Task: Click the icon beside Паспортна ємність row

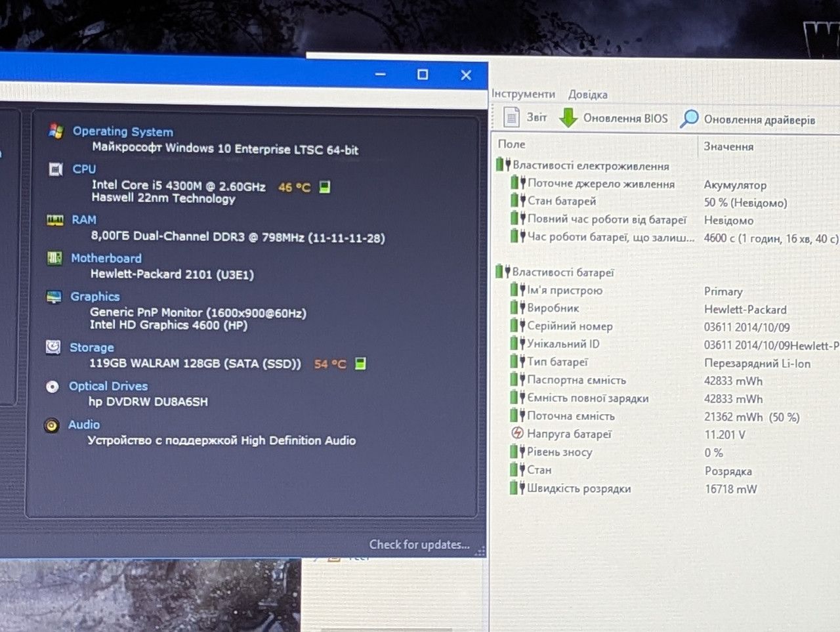Action: pos(518,379)
